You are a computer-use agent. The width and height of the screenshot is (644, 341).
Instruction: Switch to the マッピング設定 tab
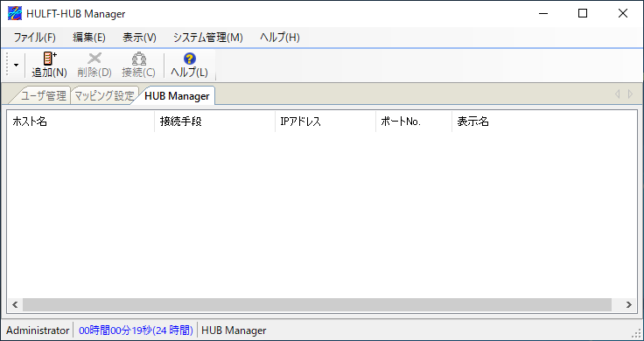104,96
